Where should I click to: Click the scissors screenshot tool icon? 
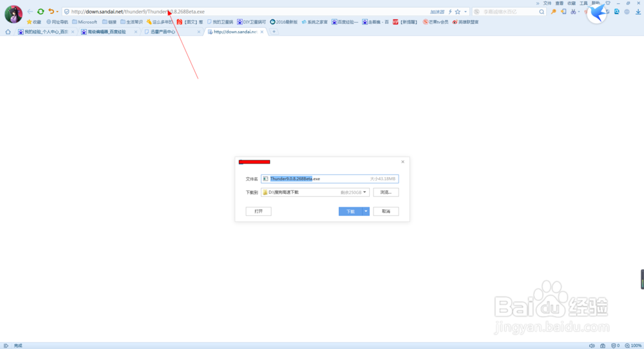pyautogui.click(x=573, y=12)
